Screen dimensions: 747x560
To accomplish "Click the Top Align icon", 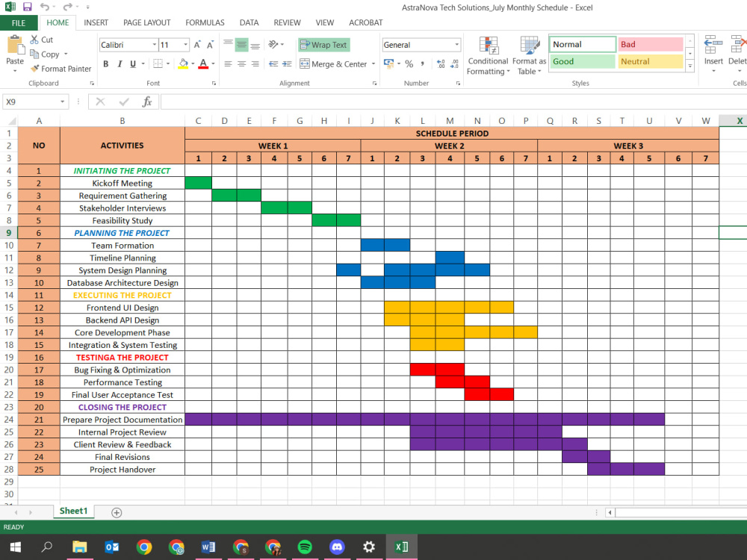I will coord(228,44).
